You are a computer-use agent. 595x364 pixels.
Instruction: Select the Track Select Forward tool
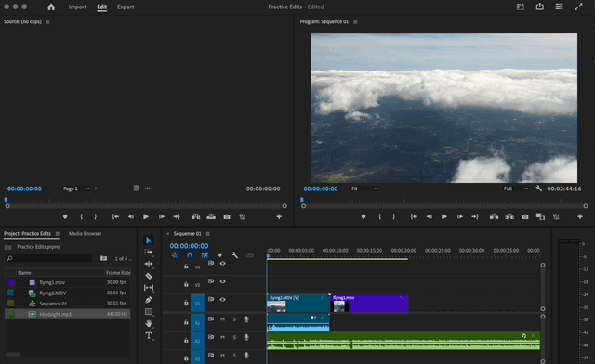pos(149,253)
